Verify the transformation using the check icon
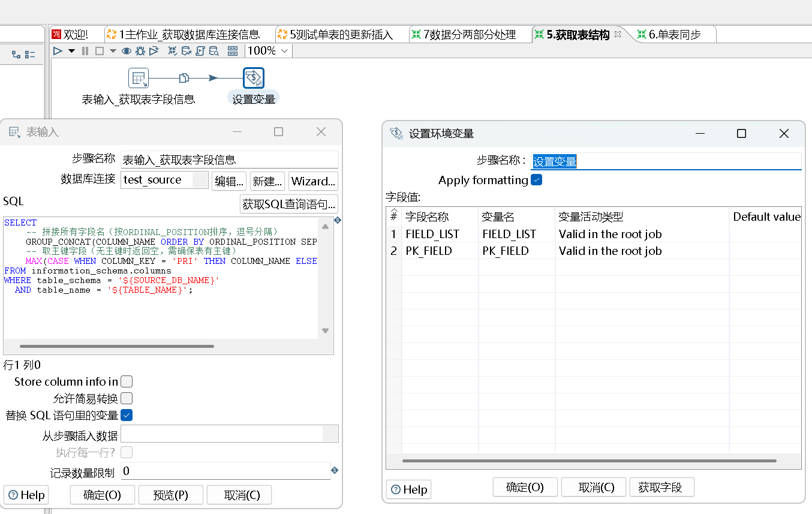This screenshot has height=514, width=812. (x=173, y=51)
